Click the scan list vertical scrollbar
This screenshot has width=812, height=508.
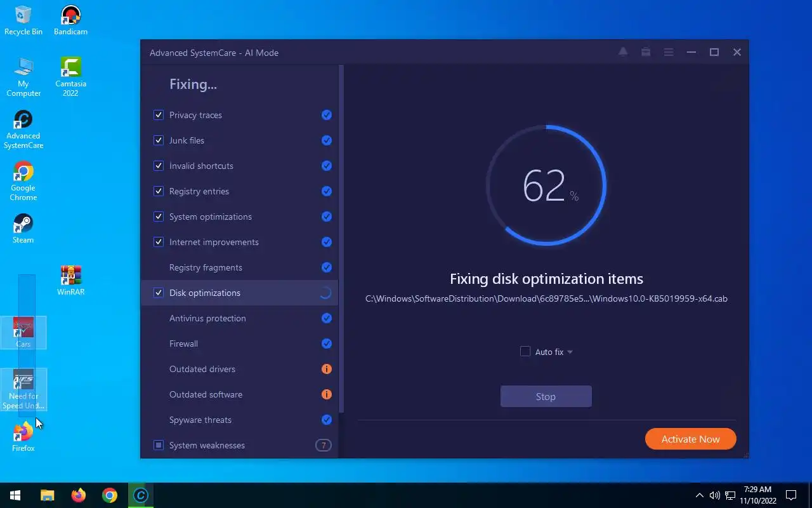click(x=341, y=238)
